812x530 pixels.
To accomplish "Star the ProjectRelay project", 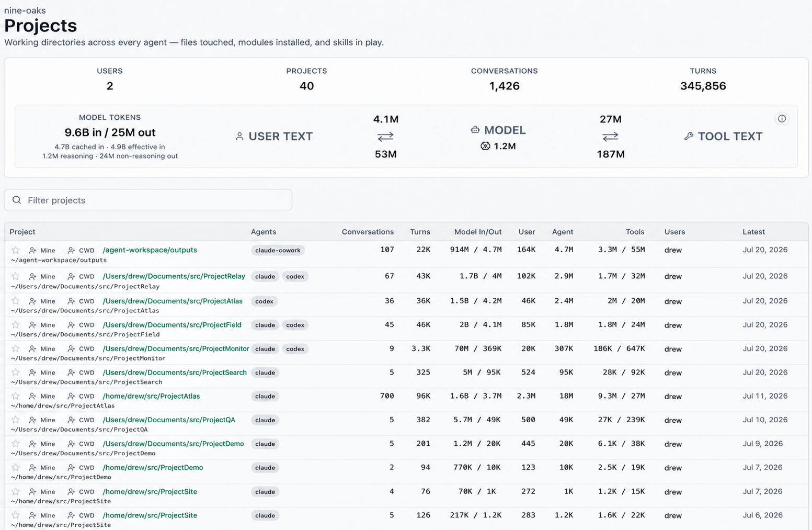I will (x=16, y=276).
